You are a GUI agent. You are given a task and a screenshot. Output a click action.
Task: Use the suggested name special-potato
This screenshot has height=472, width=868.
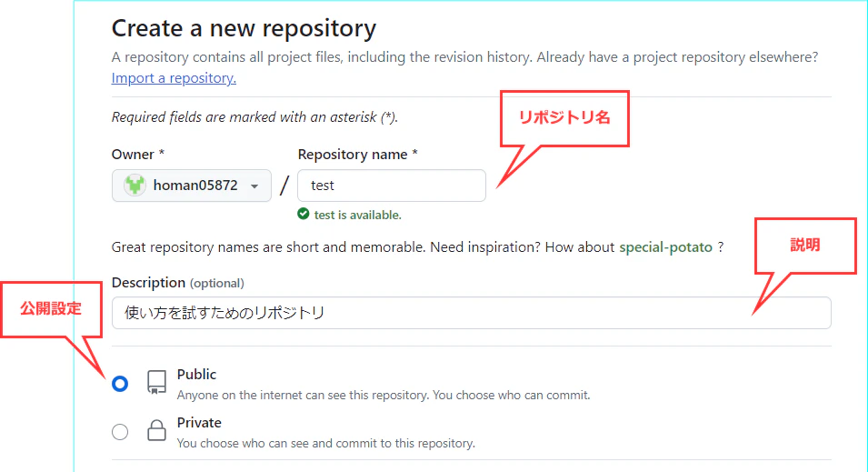click(665, 247)
